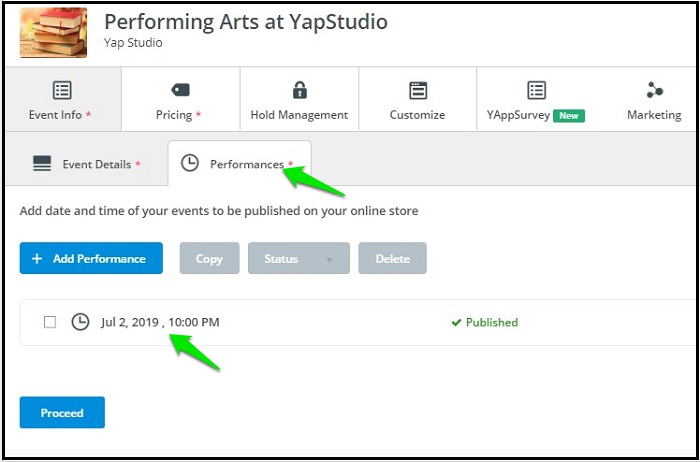Click the Add Performance button
Screen dimensions: 700x462
[91, 258]
